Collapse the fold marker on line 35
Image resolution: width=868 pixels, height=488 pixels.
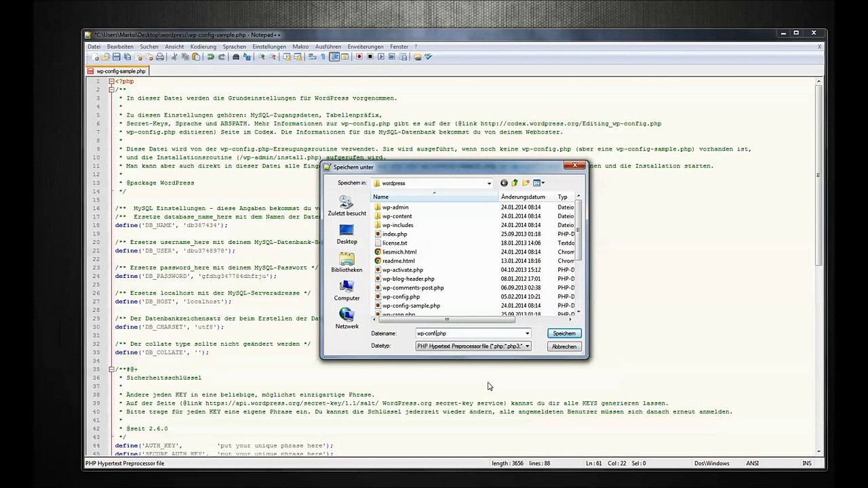[x=111, y=369]
